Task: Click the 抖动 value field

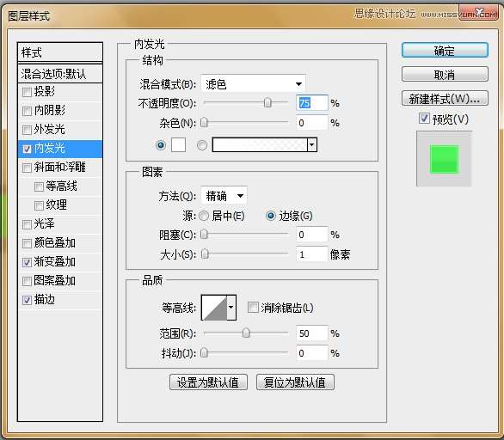Action: pyautogui.click(x=312, y=353)
